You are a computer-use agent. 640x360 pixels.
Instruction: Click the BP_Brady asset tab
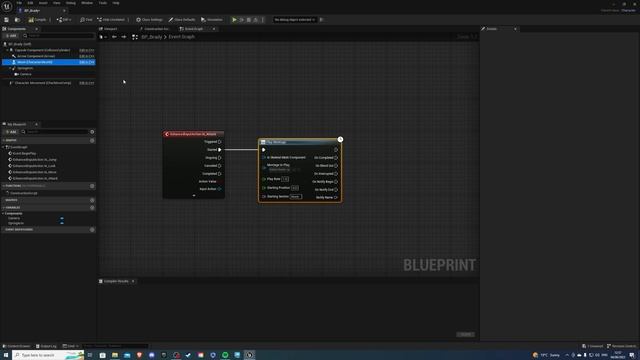tap(32, 11)
